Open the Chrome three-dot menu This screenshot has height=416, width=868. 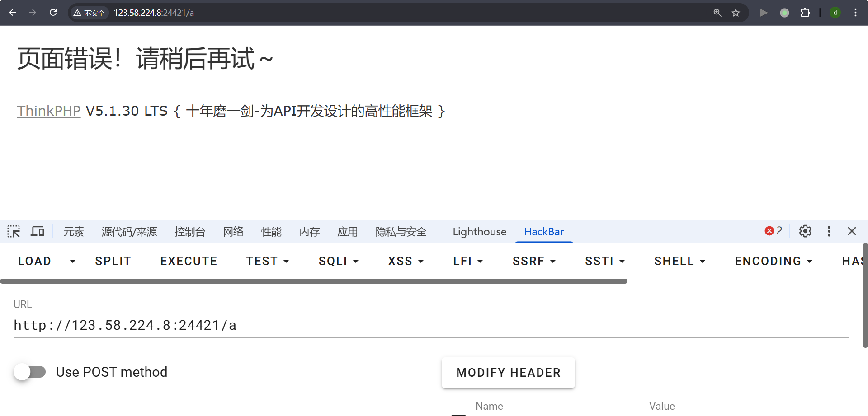click(x=855, y=13)
